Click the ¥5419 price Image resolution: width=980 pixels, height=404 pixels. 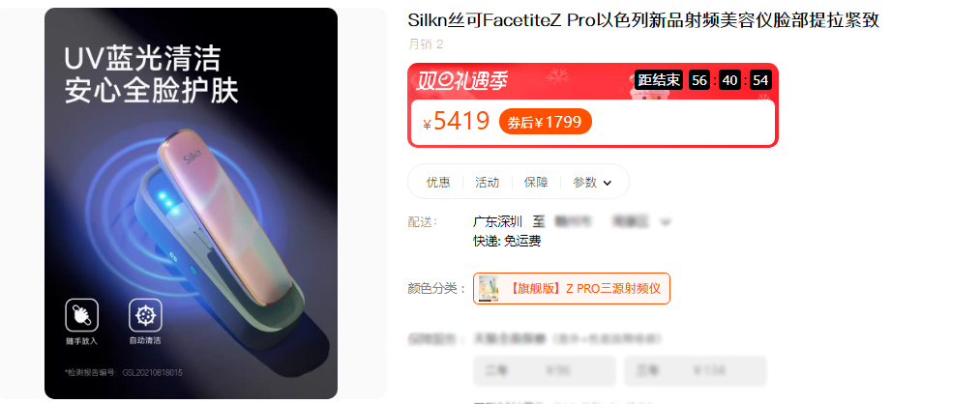pyautogui.click(x=457, y=121)
